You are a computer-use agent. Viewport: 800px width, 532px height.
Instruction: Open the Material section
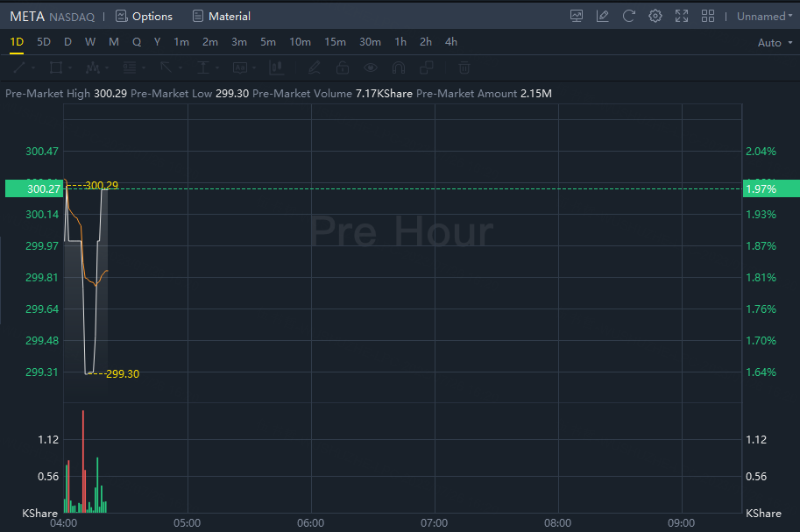point(222,17)
